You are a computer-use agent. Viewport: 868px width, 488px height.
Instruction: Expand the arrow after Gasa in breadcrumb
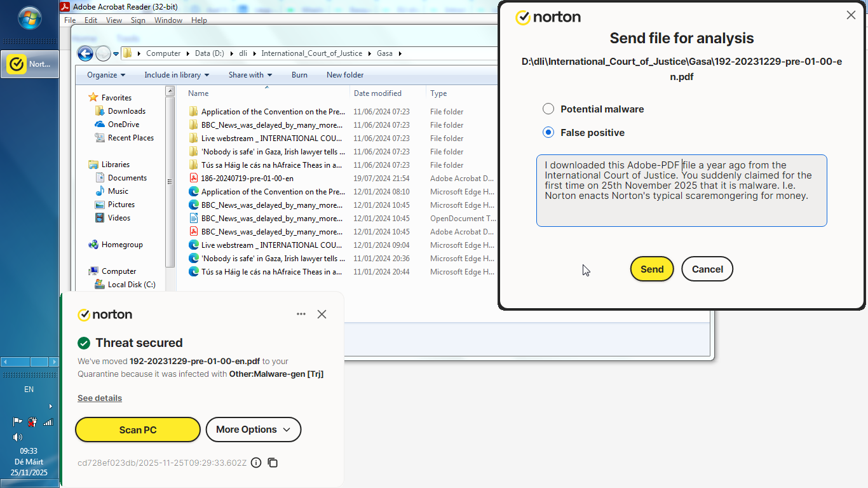[400, 53]
